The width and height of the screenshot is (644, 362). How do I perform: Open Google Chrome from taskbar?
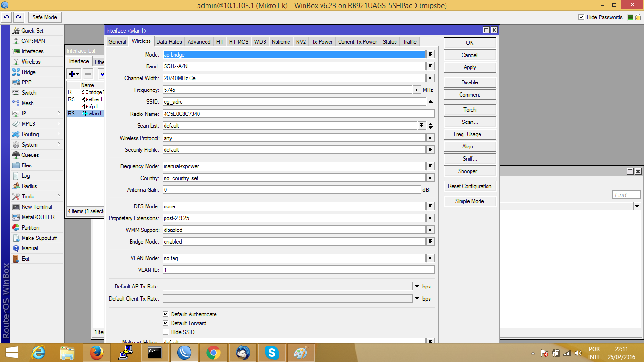[213, 353]
